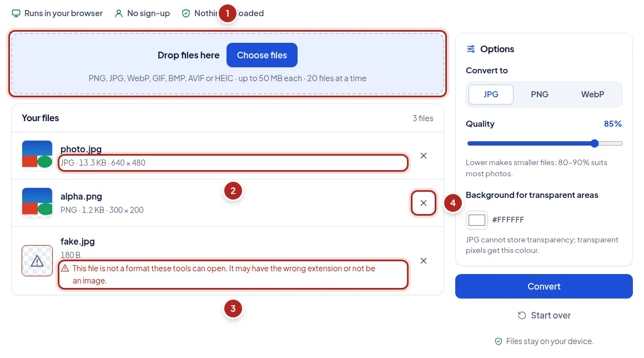The width and height of the screenshot is (644, 358).
Task: Click the 85% quality value
Action: point(613,124)
